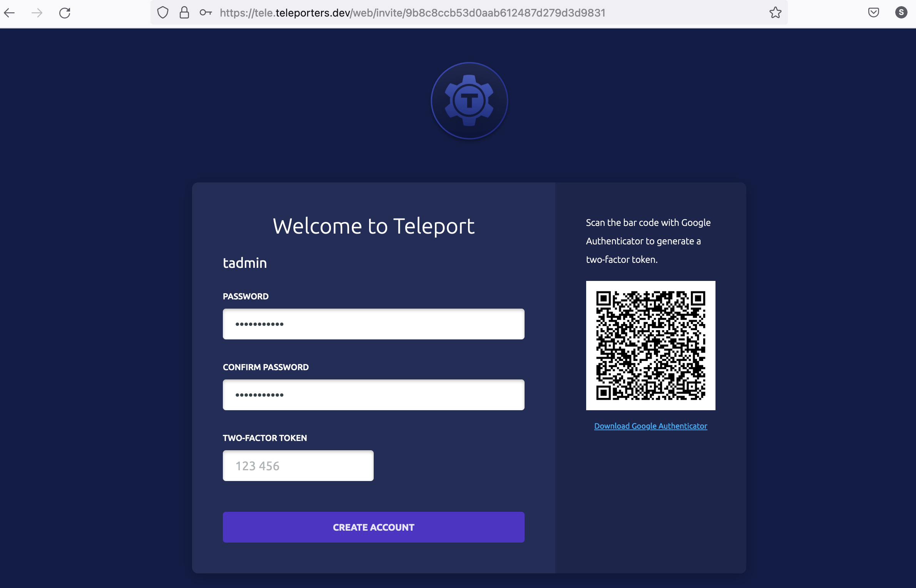This screenshot has width=916, height=588.
Task: Click the password field dots to focus
Action: [373, 324]
